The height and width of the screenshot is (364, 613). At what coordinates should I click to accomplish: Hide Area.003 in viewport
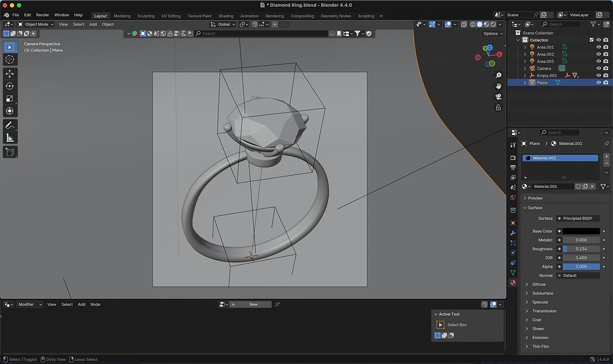598,61
